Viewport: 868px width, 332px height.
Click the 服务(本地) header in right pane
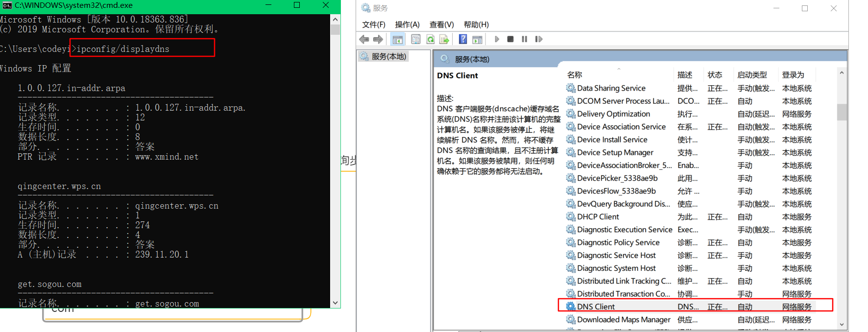[472, 59]
